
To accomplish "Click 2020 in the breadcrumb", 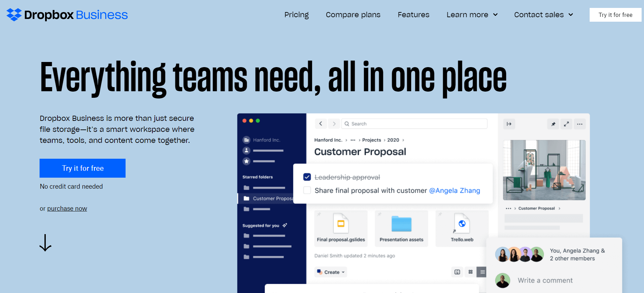I will pos(393,140).
